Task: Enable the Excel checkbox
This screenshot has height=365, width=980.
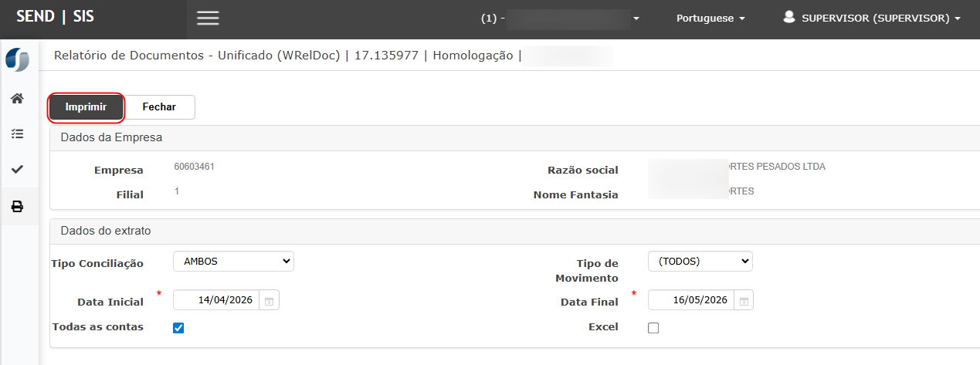Action: coord(653,328)
